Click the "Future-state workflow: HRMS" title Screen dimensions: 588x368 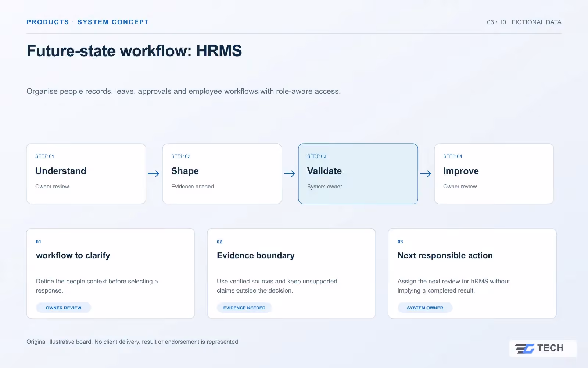coord(135,51)
